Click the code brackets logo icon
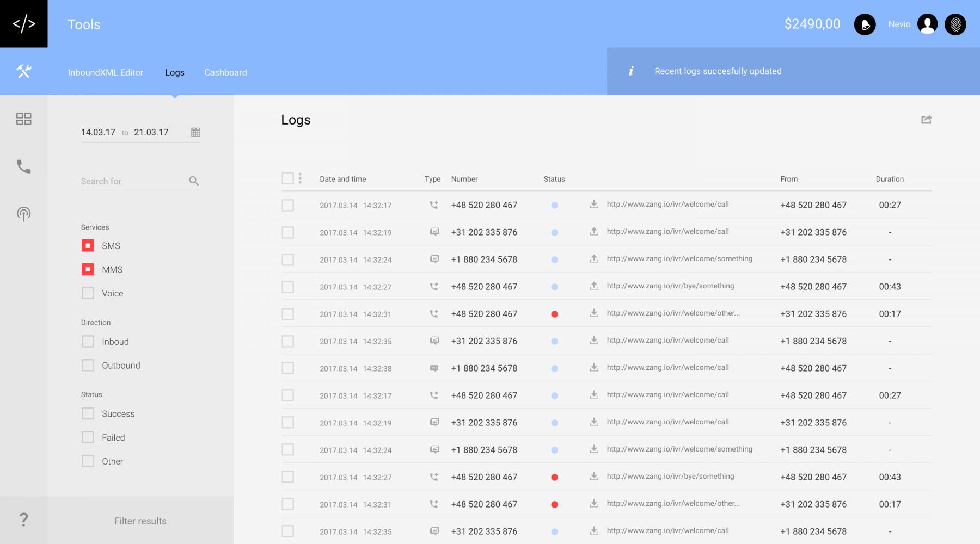 (24, 24)
